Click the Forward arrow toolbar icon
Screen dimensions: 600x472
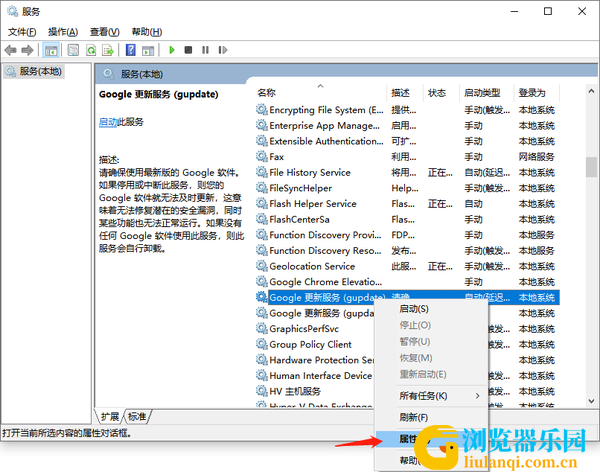[x=27, y=50]
